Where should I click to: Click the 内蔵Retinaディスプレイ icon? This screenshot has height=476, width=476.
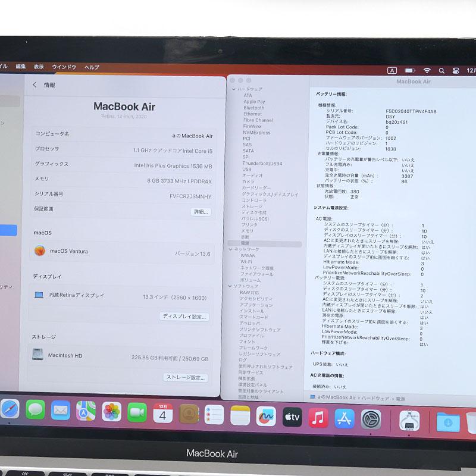tap(39, 295)
